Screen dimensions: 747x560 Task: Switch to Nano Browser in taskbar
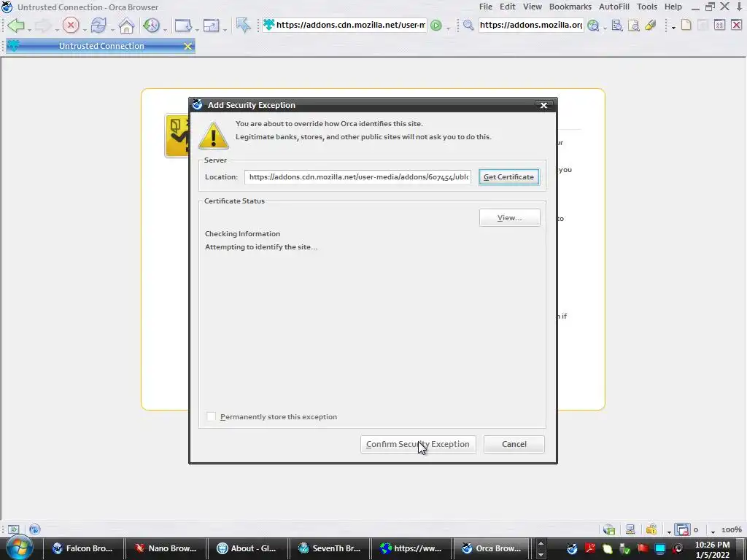tap(166, 548)
